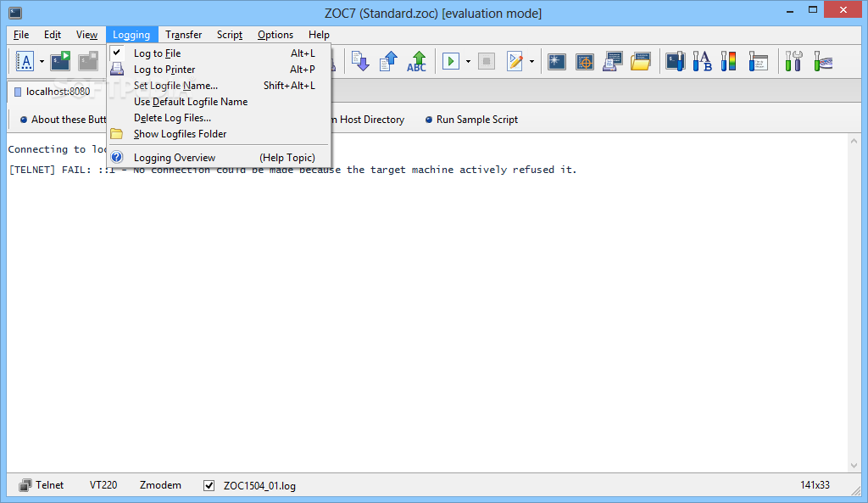The image size is (868, 503).
Task: Click the 141x33 terminal size indicator
Action: [815, 485]
